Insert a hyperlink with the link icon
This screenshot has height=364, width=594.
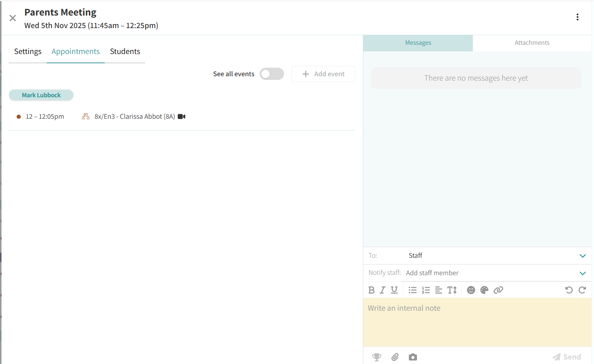pos(498,290)
